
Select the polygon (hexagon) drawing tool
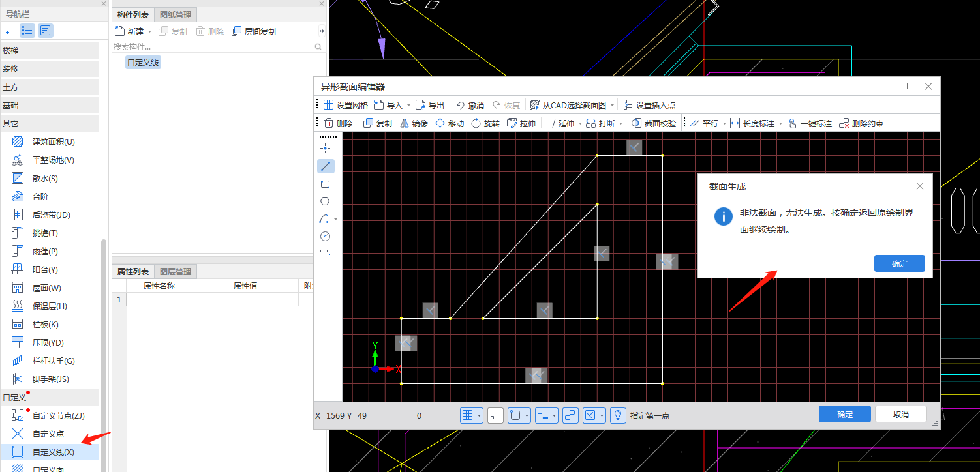pyautogui.click(x=325, y=201)
